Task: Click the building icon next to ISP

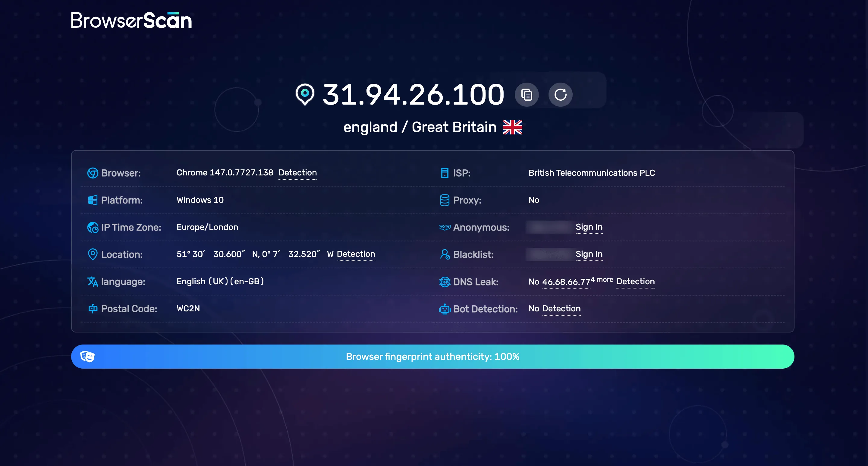Action: pos(445,173)
